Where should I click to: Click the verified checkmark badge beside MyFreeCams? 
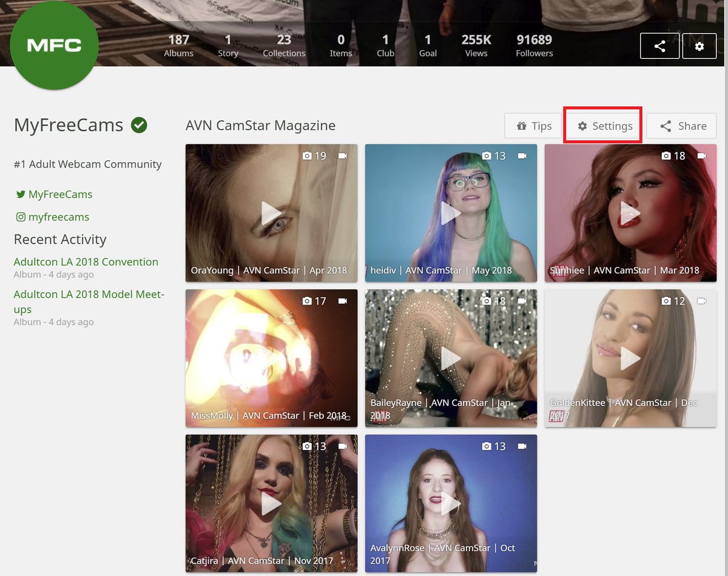139,126
